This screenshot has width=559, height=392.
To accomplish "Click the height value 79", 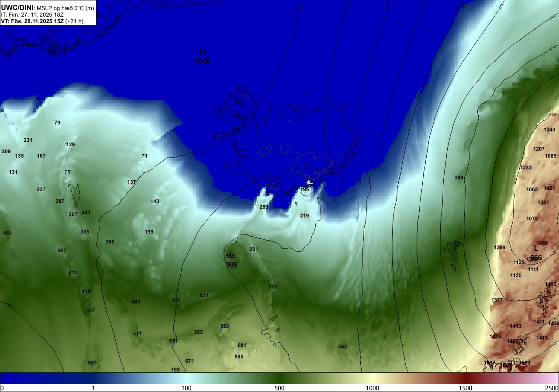I will tap(57, 123).
